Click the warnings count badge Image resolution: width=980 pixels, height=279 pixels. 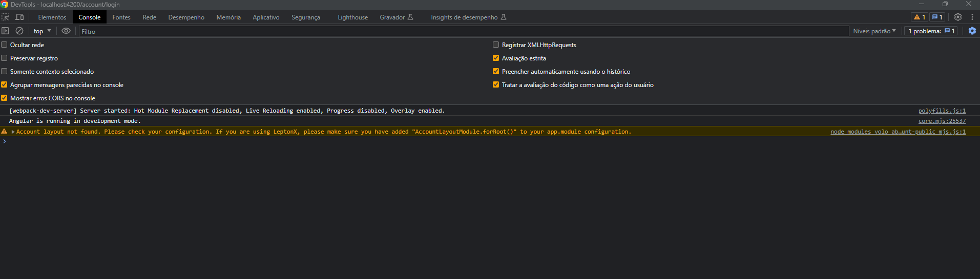point(919,17)
